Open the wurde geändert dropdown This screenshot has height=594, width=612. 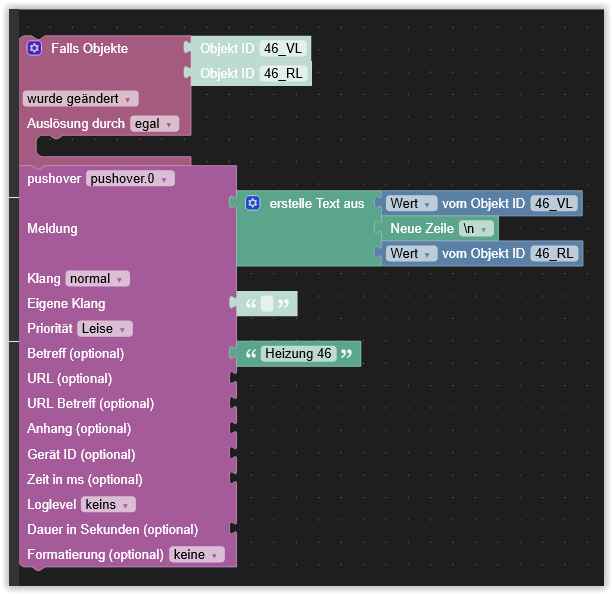pos(80,99)
